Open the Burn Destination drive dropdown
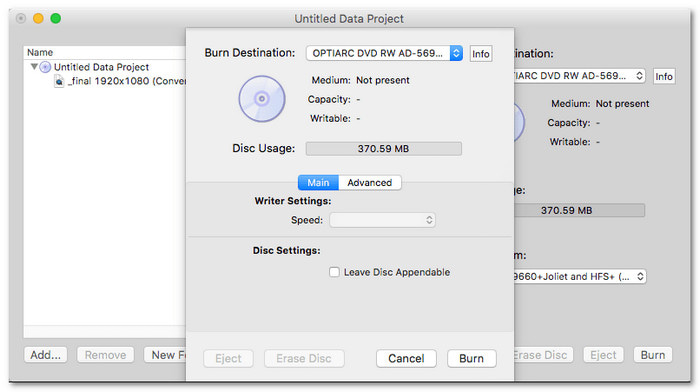The image size is (700, 392). (384, 53)
